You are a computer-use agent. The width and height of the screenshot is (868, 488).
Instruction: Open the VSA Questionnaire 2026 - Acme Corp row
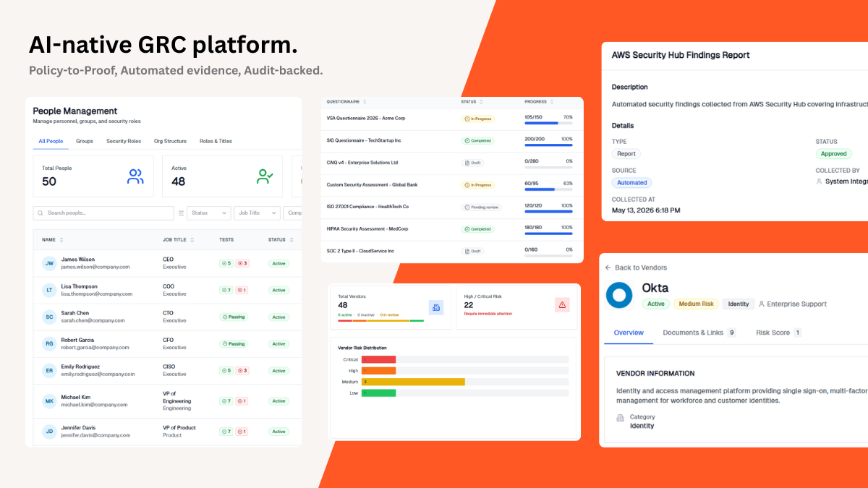pos(452,119)
